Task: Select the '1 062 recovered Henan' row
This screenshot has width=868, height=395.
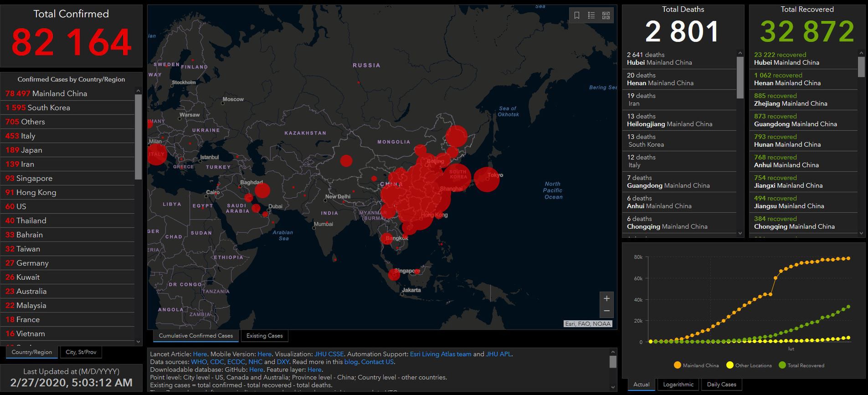Action: pyautogui.click(x=803, y=79)
